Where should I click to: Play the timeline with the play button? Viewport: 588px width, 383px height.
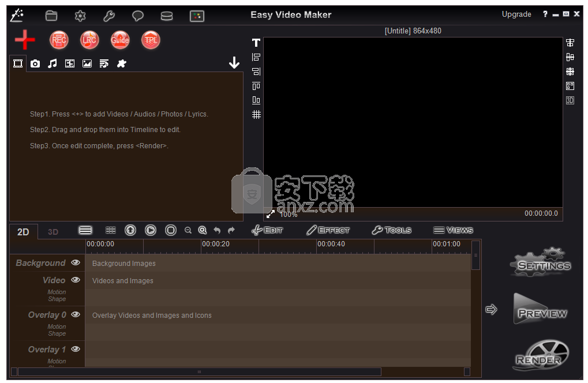pos(151,230)
